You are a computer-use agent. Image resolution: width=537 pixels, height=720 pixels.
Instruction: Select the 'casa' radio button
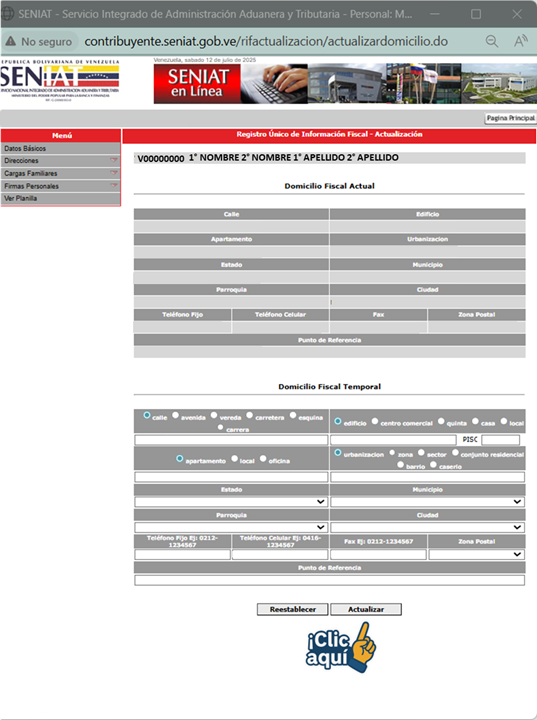coord(475,421)
